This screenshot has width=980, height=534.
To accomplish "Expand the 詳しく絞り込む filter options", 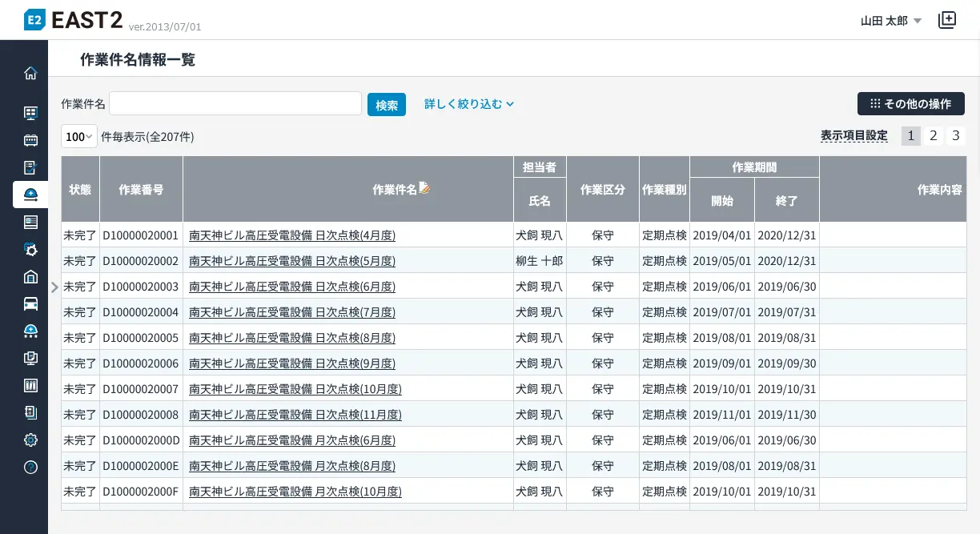I will pos(468,104).
